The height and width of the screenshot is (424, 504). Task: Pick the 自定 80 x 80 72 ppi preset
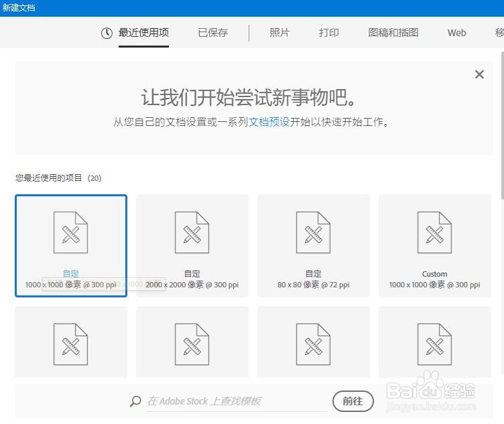(x=314, y=246)
